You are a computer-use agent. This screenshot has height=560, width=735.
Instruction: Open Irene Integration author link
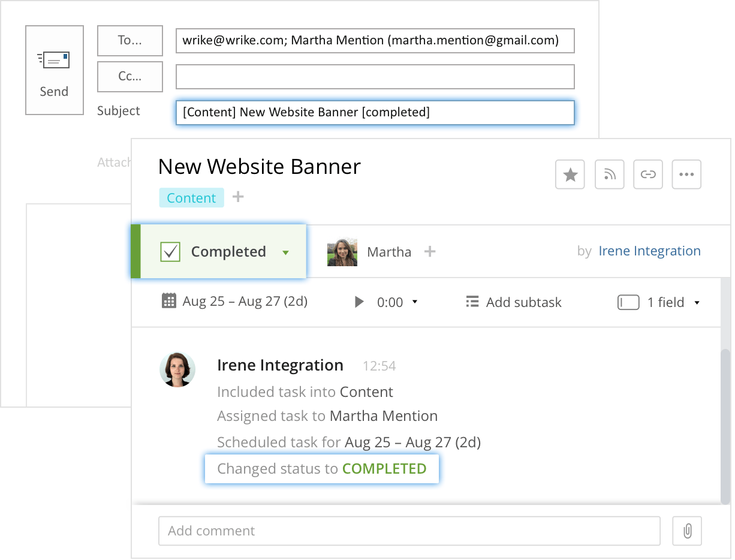point(650,251)
